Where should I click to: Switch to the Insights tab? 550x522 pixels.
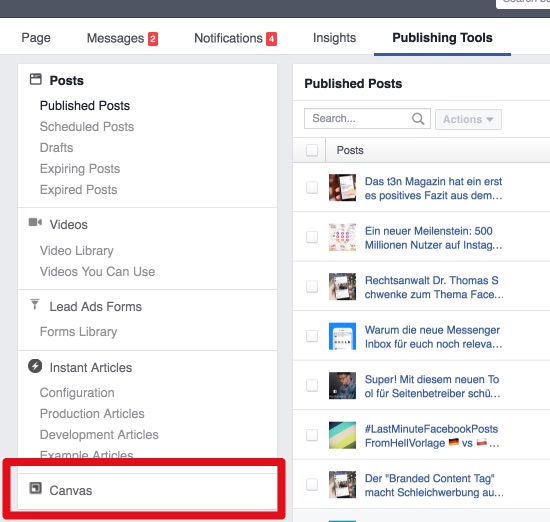pos(334,38)
